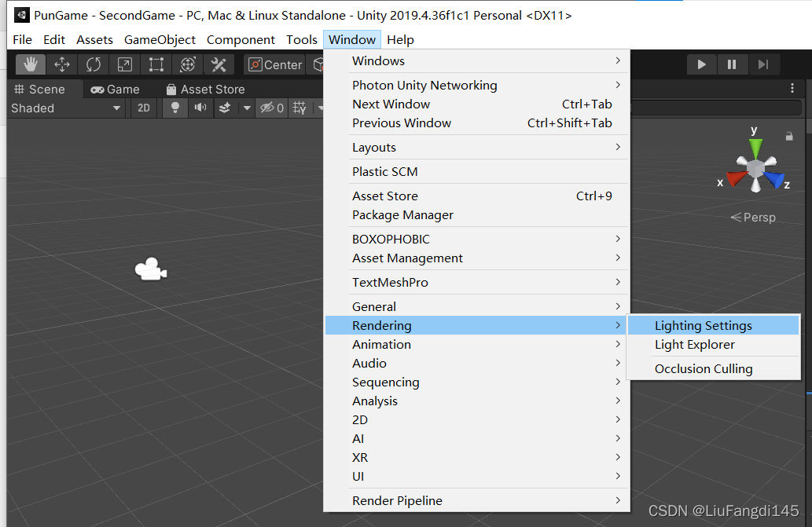Expand the XR submenu
The width and height of the screenshot is (812, 527).
(x=477, y=458)
